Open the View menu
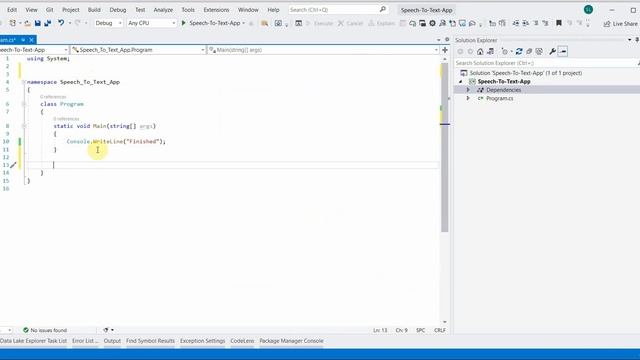 point(31,10)
